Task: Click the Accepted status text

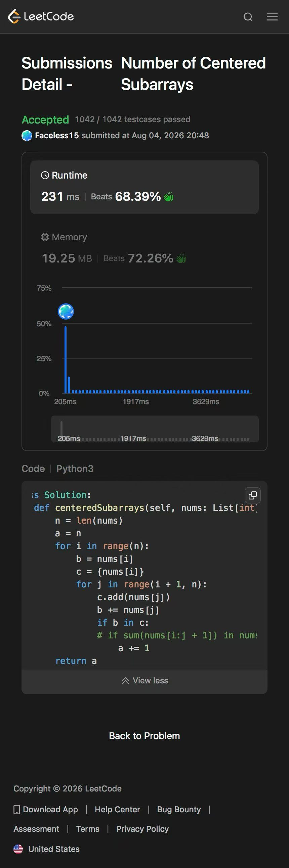Action: pyautogui.click(x=45, y=119)
